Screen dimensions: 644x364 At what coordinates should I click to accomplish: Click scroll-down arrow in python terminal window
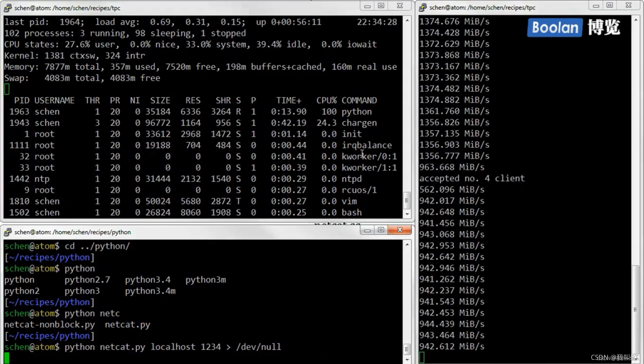tap(407, 359)
